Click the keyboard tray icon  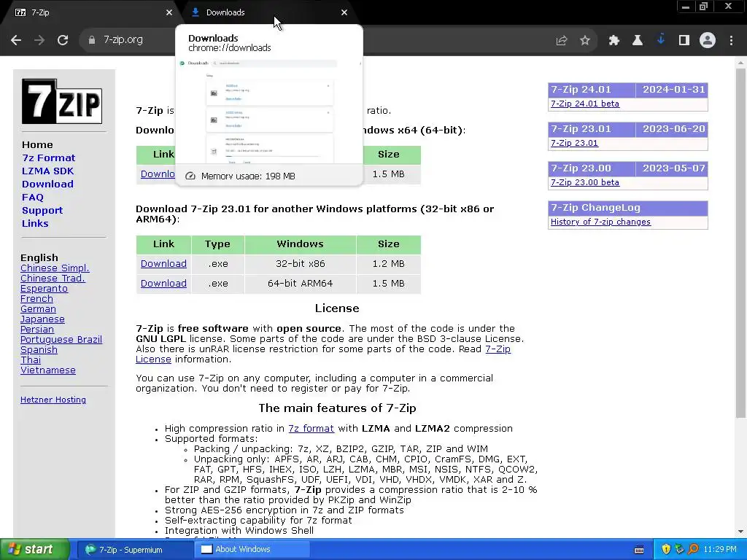tap(639, 550)
